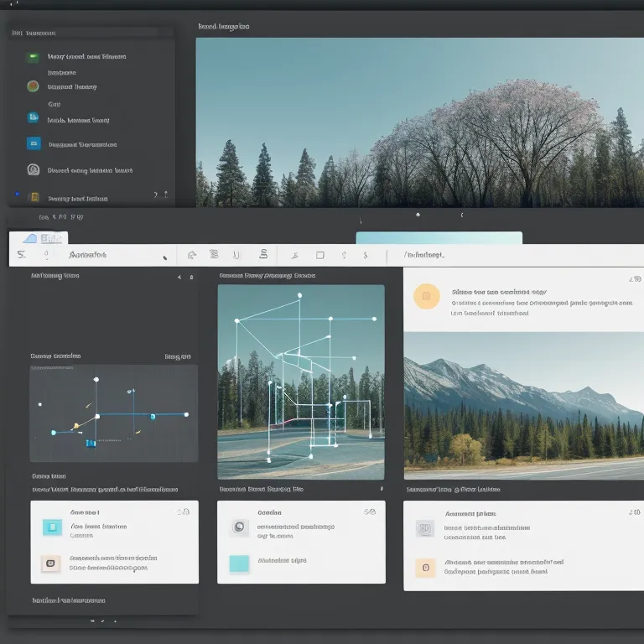Select the underline U icon in the toolbar
This screenshot has height=644, width=644.
[236, 255]
